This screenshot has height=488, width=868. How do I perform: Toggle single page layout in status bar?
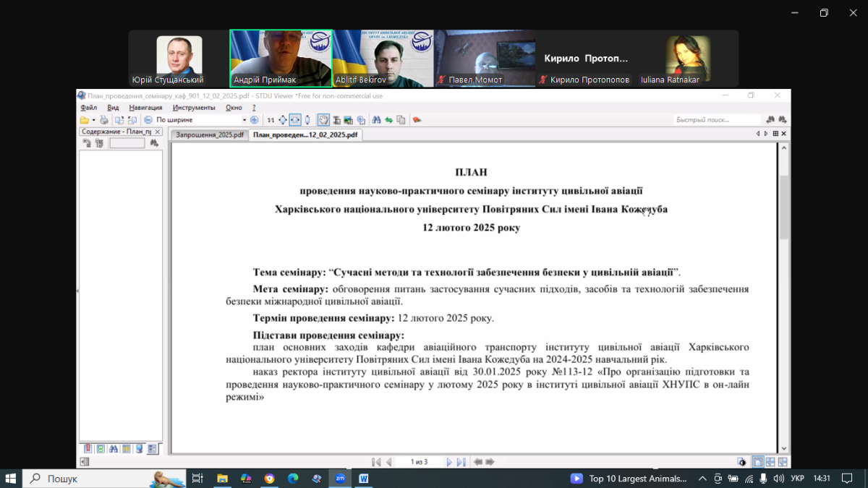[x=757, y=462]
